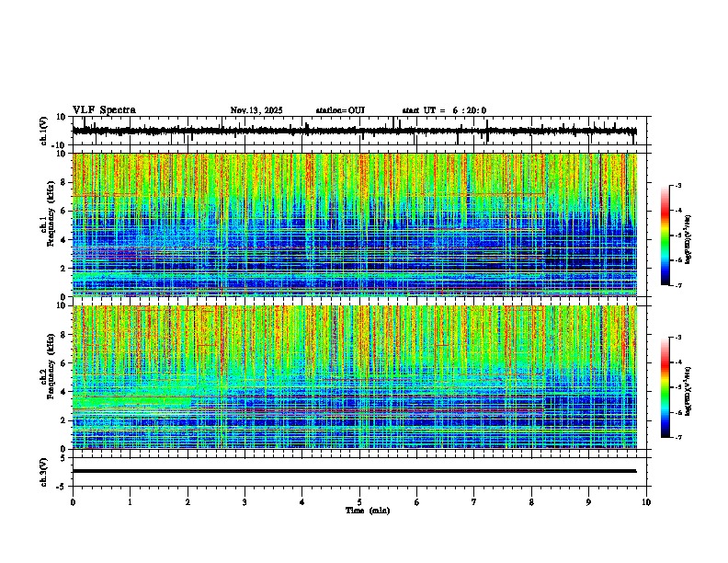
Task: Click time axis tick label "7"
Action: pyautogui.click(x=474, y=502)
